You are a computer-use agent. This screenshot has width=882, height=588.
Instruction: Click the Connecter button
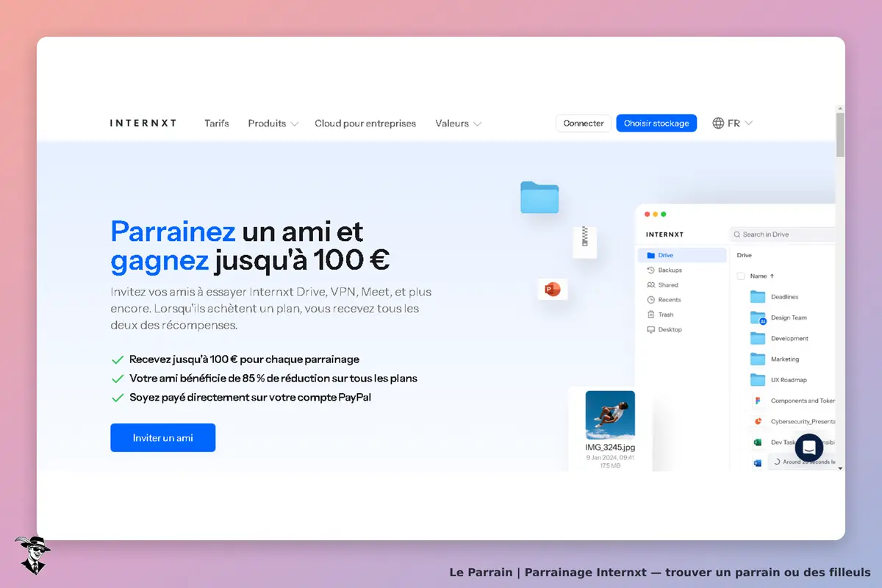(584, 123)
